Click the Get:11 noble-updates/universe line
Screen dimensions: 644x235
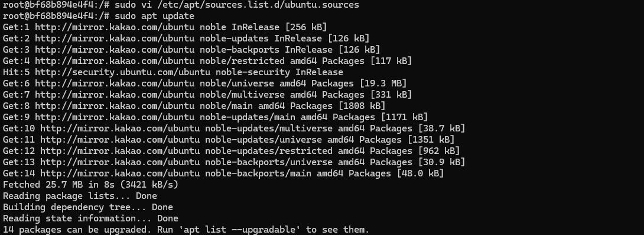click(229, 140)
